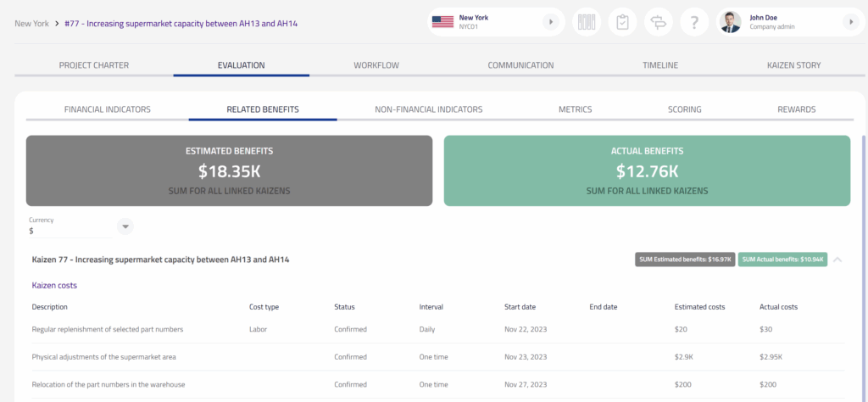Select the Financial Indicators sub-tab
The image size is (868, 402).
[108, 109]
